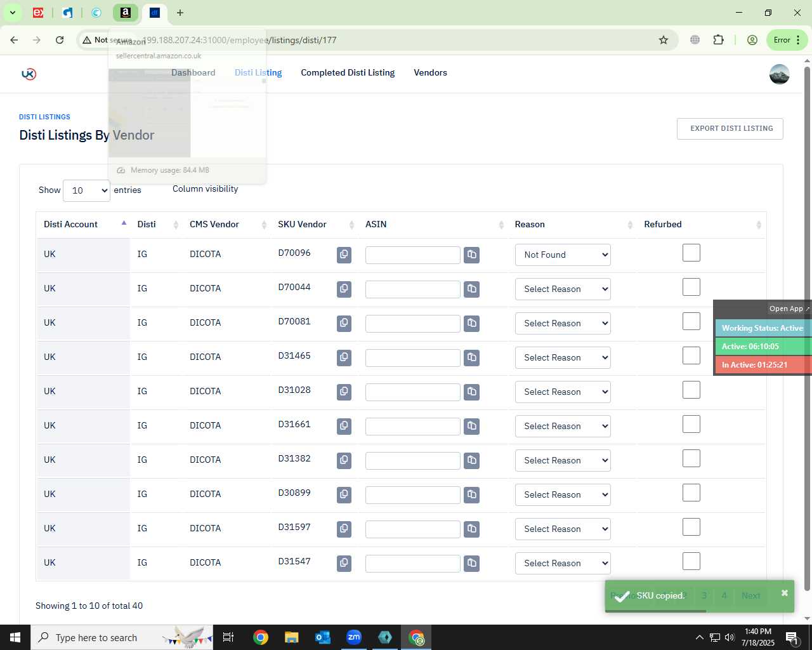Click the paste icon beside the D70044 ASIN field

[471, 289]
